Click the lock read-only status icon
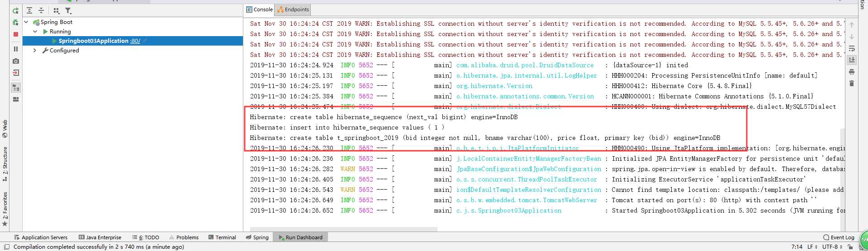The width and height of the screenshot is (868, 251). point(850,247)
